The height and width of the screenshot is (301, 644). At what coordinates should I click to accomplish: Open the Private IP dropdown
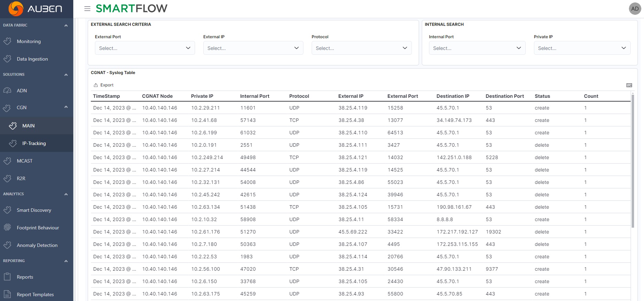(582, 48)
